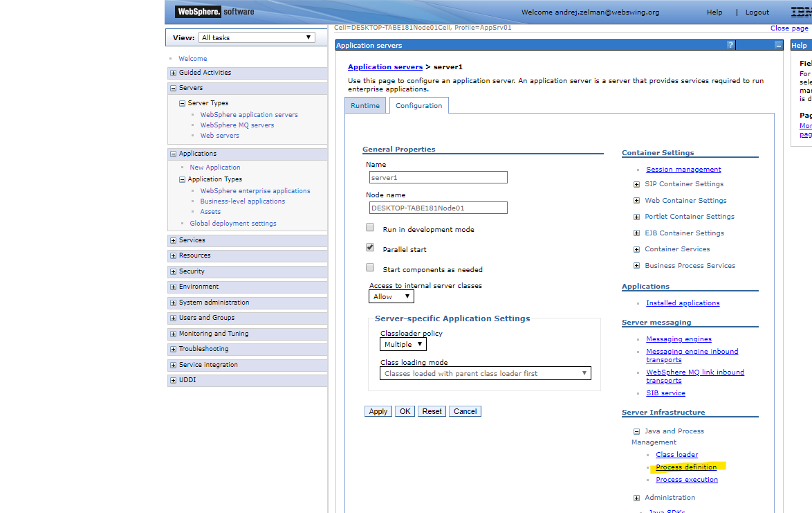Click the Node name input field
The height and width of the screenshot is (513, 812).
point(438,208)
